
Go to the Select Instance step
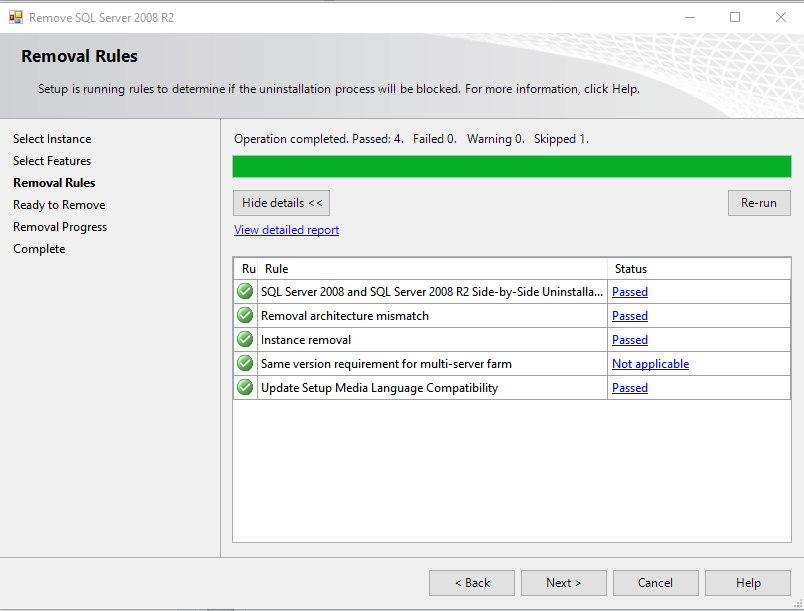point(52,139)
